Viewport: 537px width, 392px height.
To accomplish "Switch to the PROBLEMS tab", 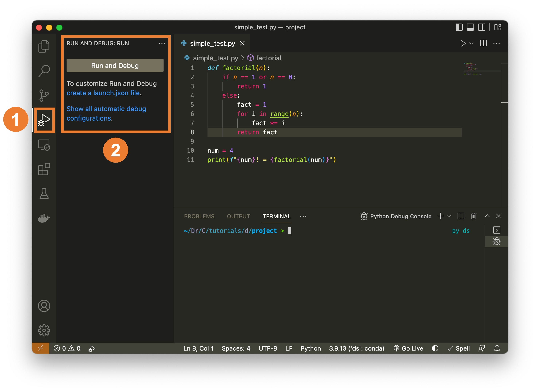I will point(199,216).
